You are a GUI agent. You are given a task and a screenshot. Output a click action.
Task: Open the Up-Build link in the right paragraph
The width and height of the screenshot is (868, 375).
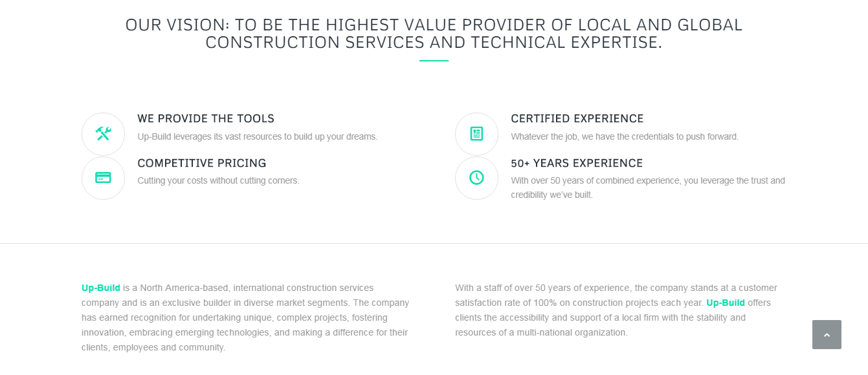click(x=726, y=303)
